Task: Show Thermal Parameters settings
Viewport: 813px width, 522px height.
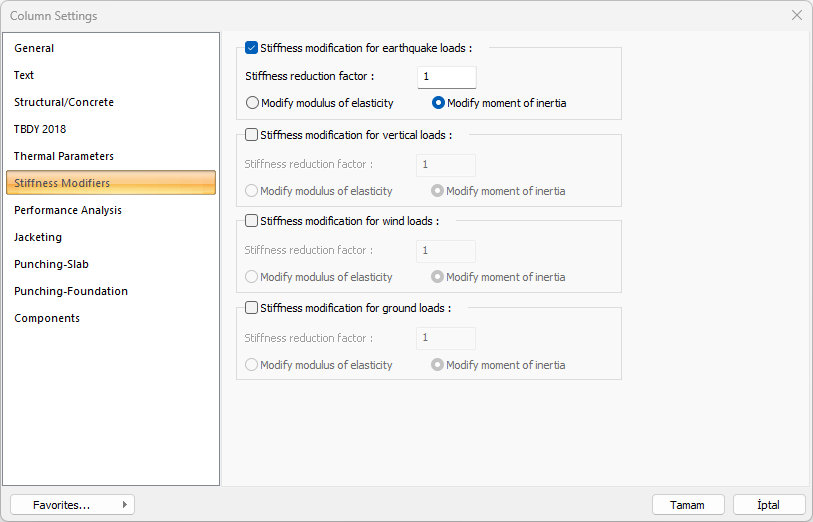Action: tap(64, 156)
